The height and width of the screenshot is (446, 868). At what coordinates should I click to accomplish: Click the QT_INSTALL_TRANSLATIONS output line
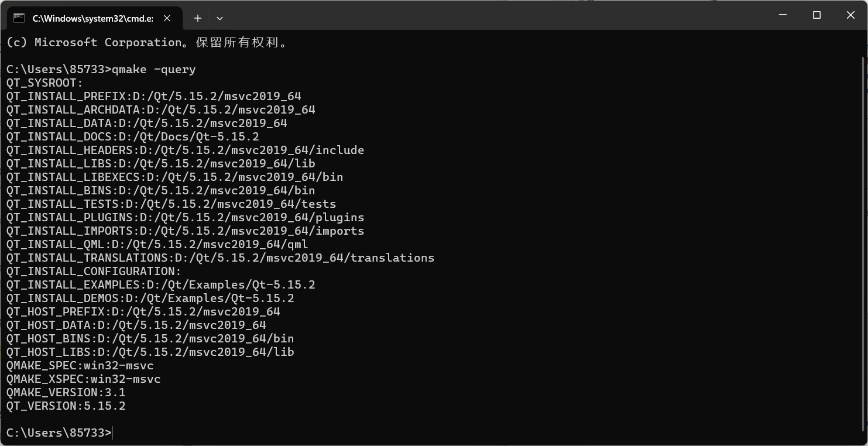point(221,258)
